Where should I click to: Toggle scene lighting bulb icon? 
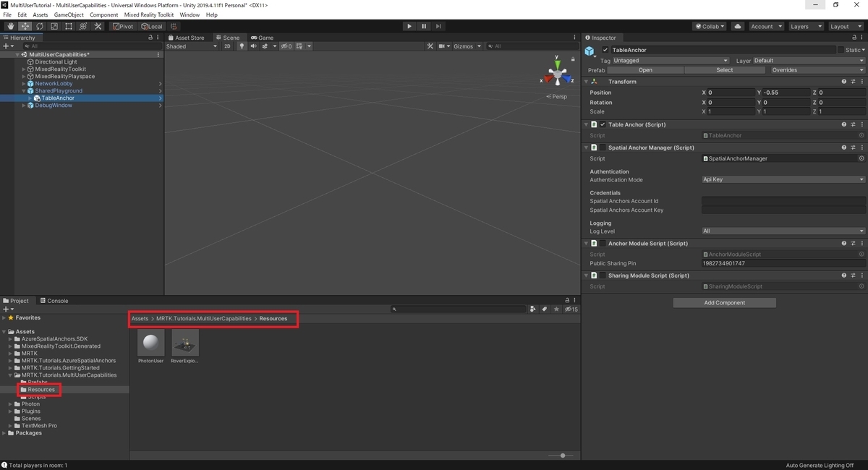243,46
